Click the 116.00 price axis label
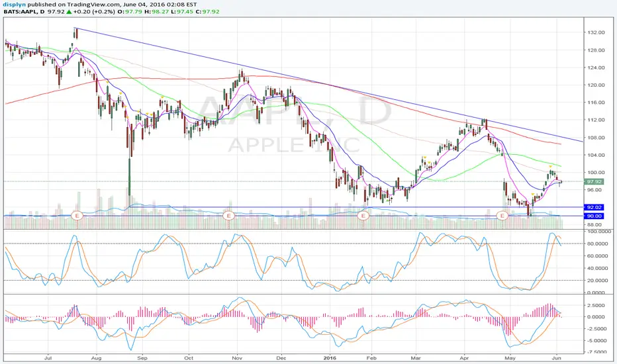The width and height of the screenshot is (617, 364). [596, 103]
